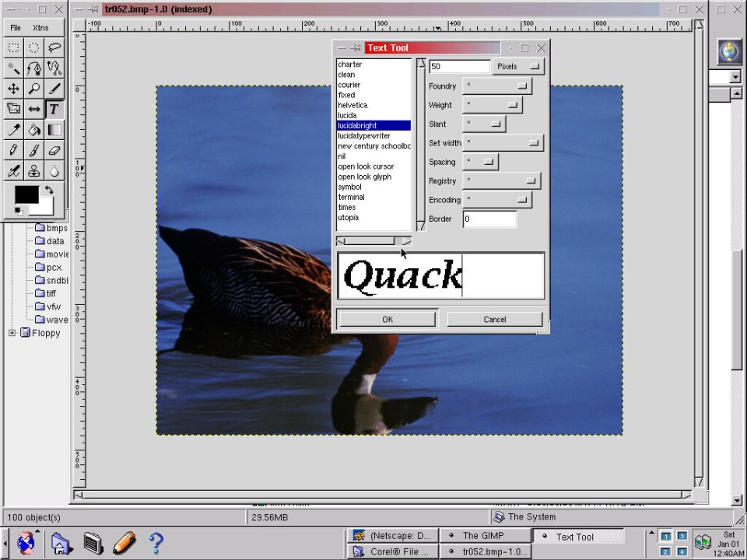Select the helvetica font in the list
Screen dimensions: 747x560
pyautogui.click(x=352, y=105)
